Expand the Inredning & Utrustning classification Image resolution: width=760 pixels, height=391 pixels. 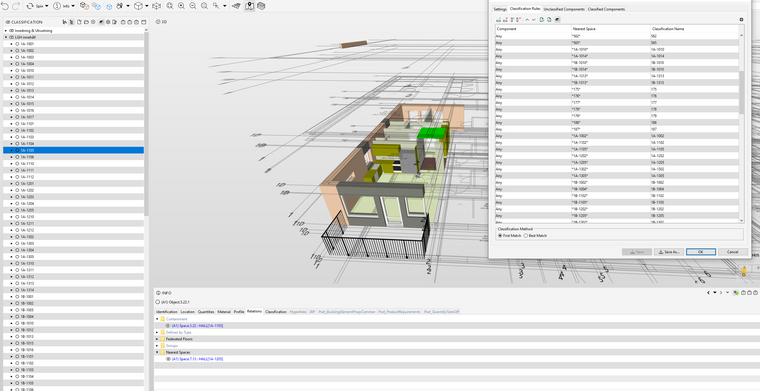(6, 31)
